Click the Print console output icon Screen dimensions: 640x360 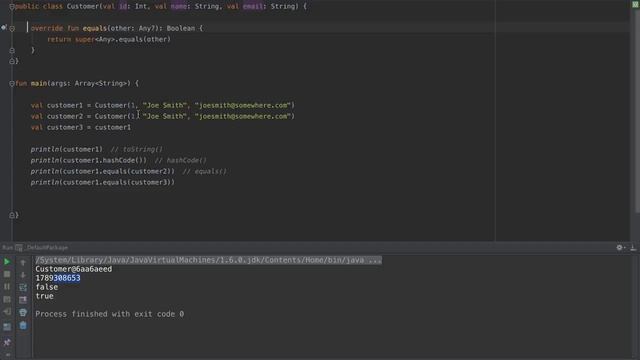tap(23, 313)
